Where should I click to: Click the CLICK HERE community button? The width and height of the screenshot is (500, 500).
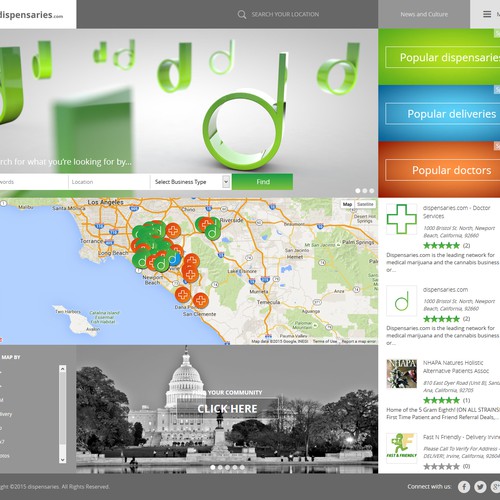pos(227,408)
